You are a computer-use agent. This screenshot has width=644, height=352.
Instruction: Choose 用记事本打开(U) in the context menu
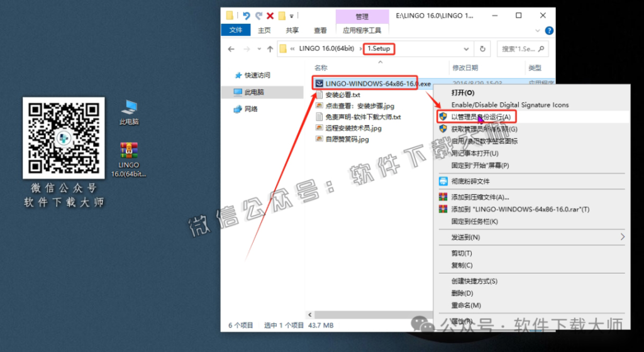tap(532, 153)
